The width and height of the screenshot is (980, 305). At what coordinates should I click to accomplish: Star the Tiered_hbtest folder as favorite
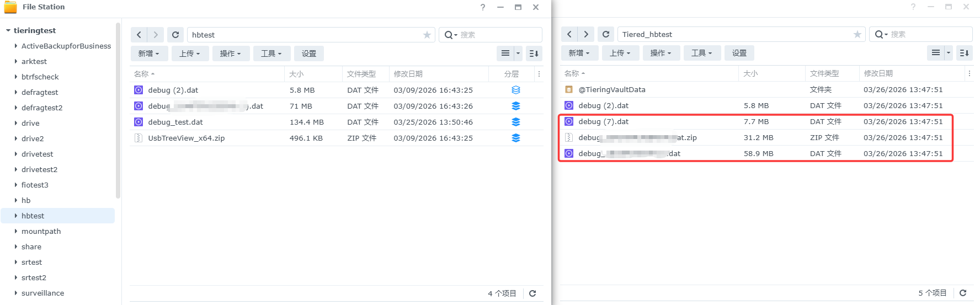tap(857, 34)
